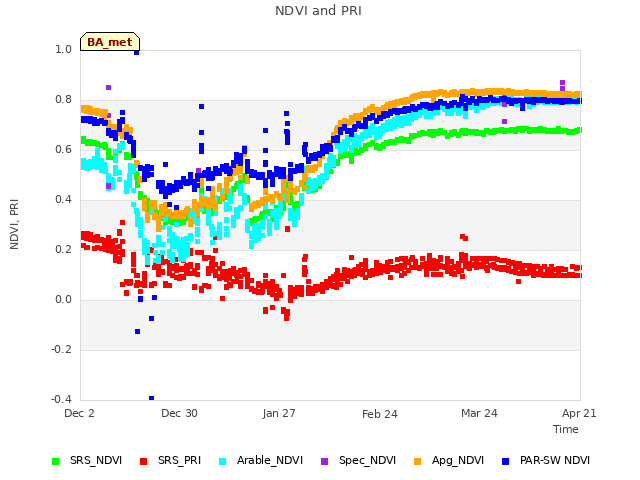Click the Spec_NDVI purple legend swatch
This screenshot has width=640, height=480.
(x=324, y=461)
